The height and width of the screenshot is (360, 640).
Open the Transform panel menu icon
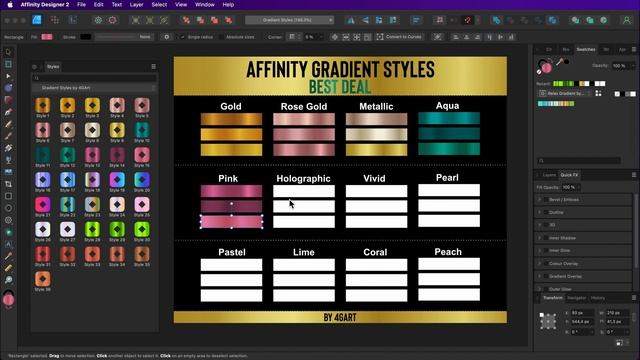coord(634,298)
